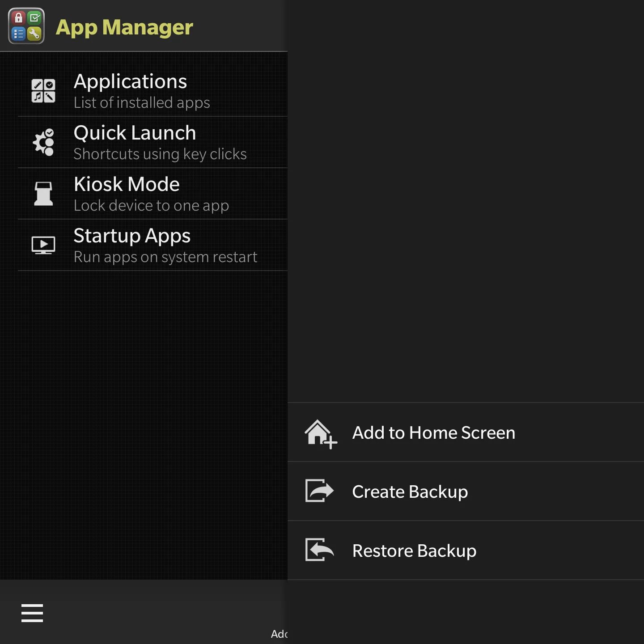Select the Quick Launch gear icon
This screenshot has height=644, width=644.
43,142
